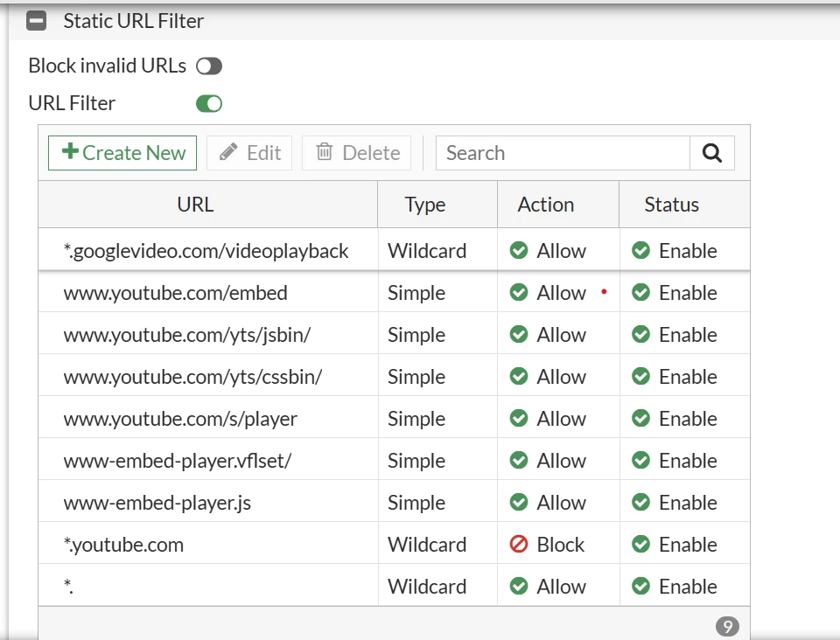840x640 pixels.
Task: Toggle Block invalid URLs switch
Action: tap(209, 66)
